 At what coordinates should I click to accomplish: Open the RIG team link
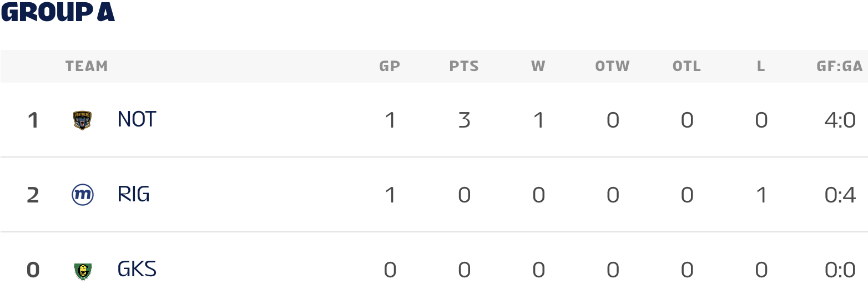[x=134, y=194]
